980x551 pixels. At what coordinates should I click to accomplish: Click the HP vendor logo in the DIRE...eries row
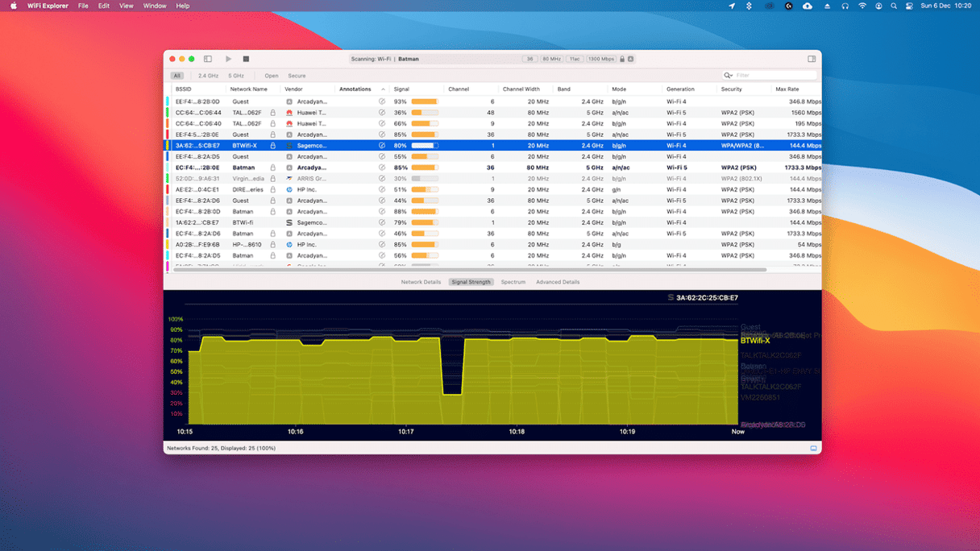pyautogui.click(x=289, y=190)
